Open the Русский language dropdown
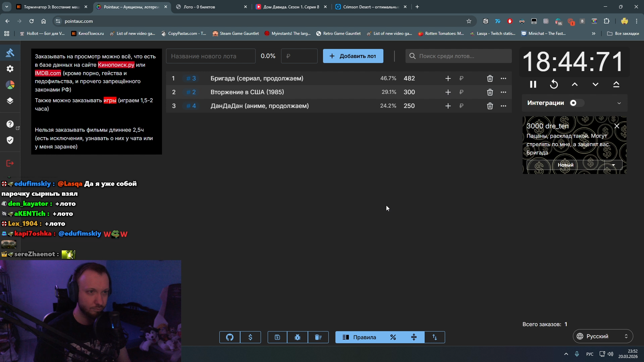Image resolution: width=644 pixels, height=362 pixels. click(x=603, y=336)
